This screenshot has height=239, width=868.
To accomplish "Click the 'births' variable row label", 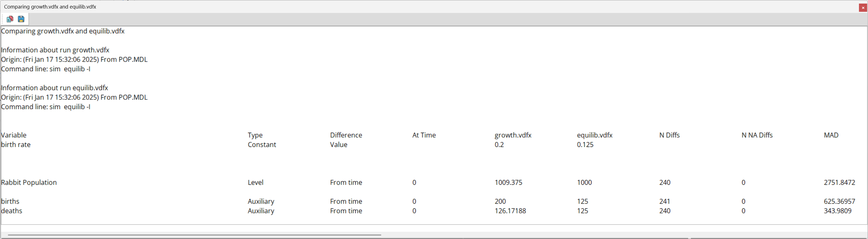I will [x=10, y=201].
